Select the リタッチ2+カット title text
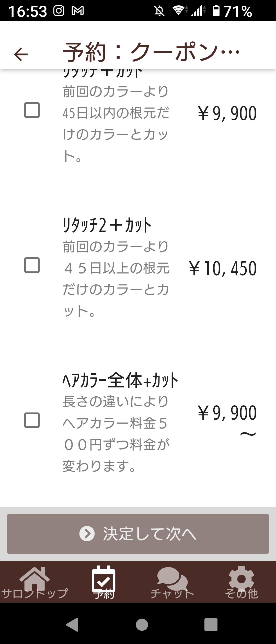 [x=107, y=225]
